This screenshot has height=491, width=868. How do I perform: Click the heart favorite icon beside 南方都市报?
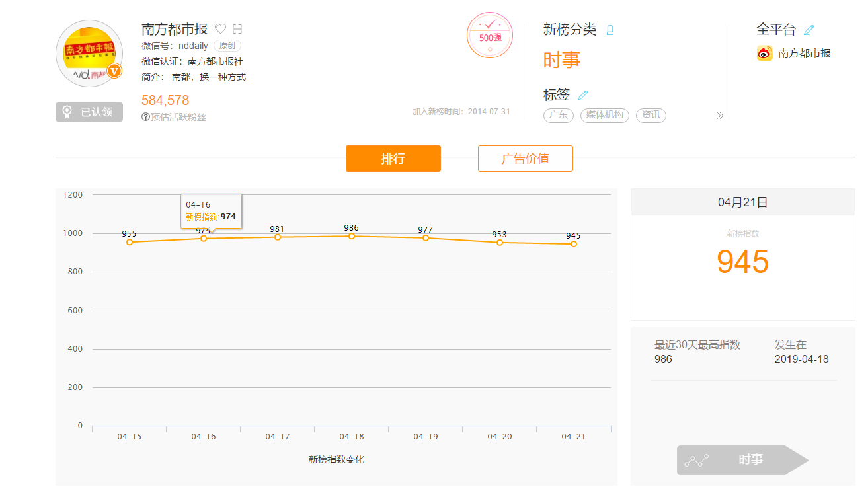coord(221,29)
